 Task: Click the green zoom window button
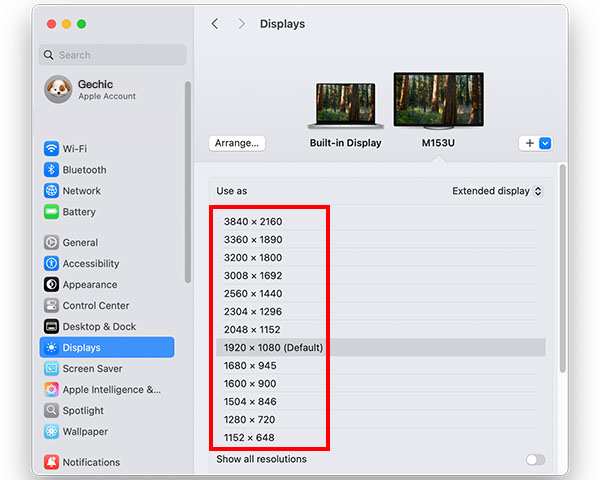point(82,24)
